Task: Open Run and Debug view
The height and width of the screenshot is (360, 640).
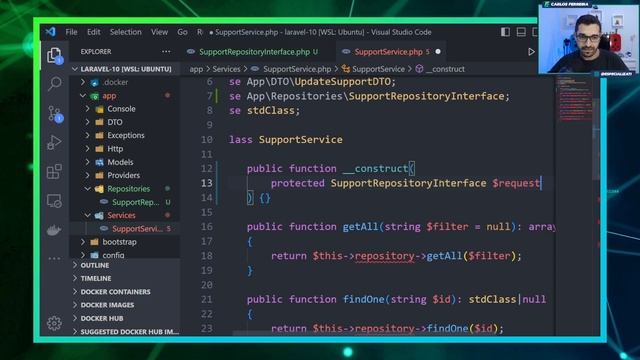Action: 54,142
